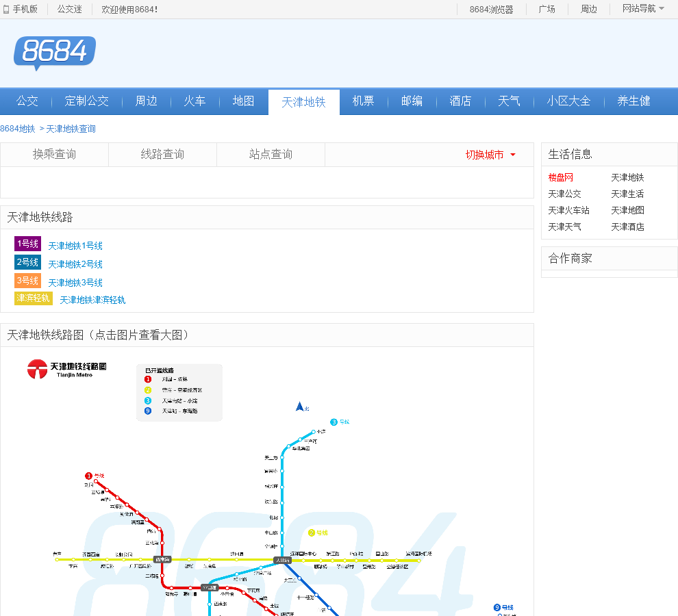This screenshot has height=616, width=678.
Task: Follow the 天津地铁查询 breadcrumb link
Action: coord(71,129)
